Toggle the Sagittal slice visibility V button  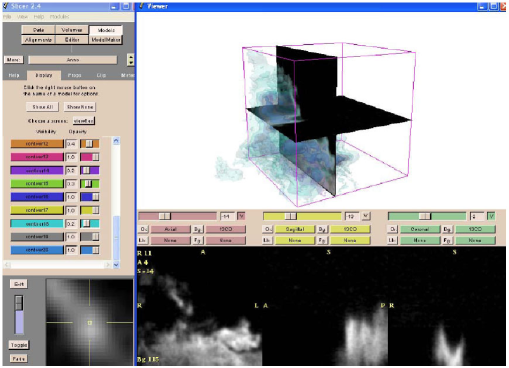(x=366, y=217)
